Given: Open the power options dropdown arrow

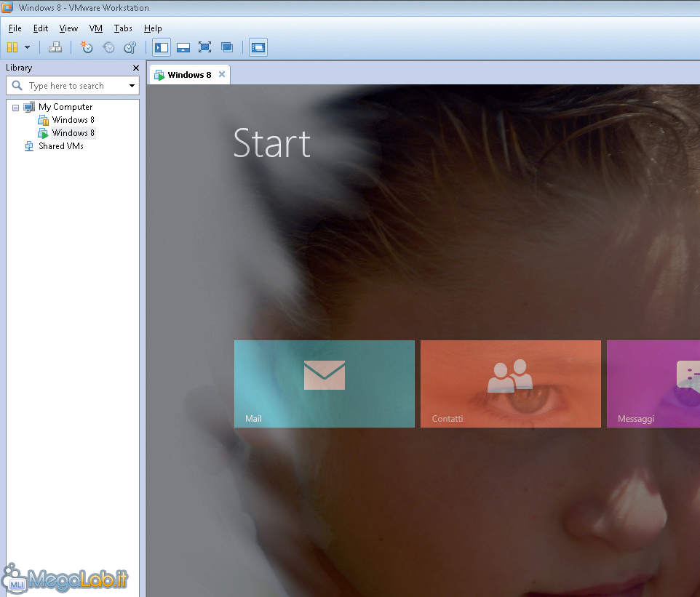Looking at the screenshot, I should [27, 47].
